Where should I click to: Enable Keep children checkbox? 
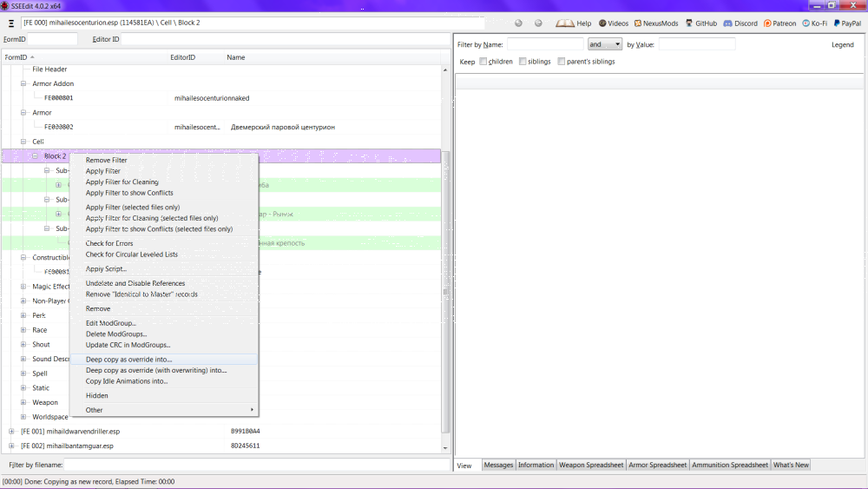point(483,62)
